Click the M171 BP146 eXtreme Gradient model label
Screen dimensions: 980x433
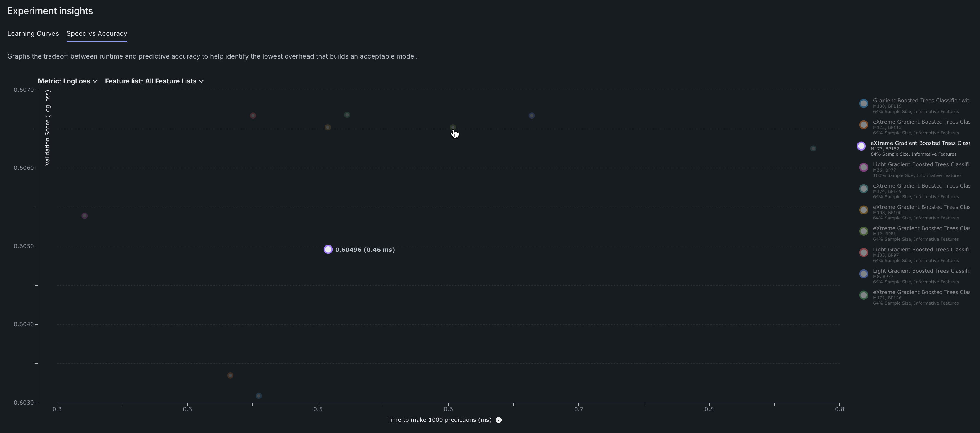click(921, 292)
